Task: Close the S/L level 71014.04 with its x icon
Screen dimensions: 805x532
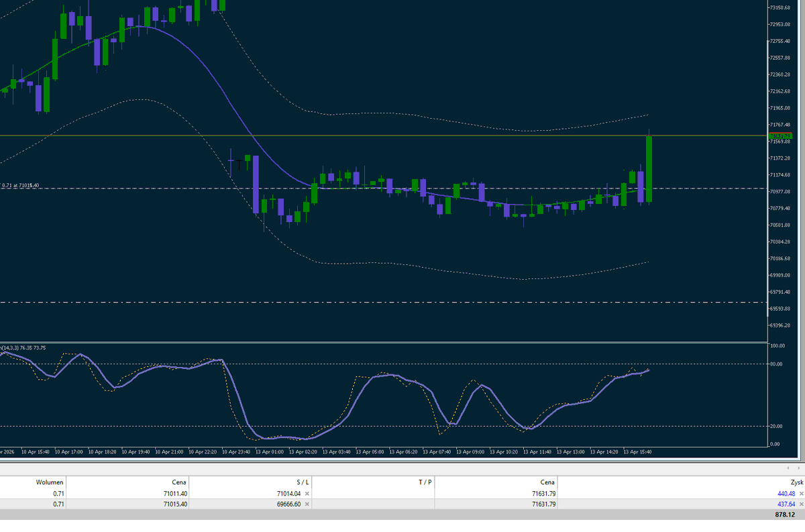Action: point(307,493)
